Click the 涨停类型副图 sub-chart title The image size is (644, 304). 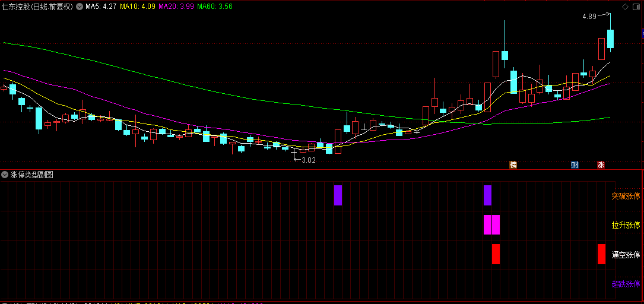point(31,175)
